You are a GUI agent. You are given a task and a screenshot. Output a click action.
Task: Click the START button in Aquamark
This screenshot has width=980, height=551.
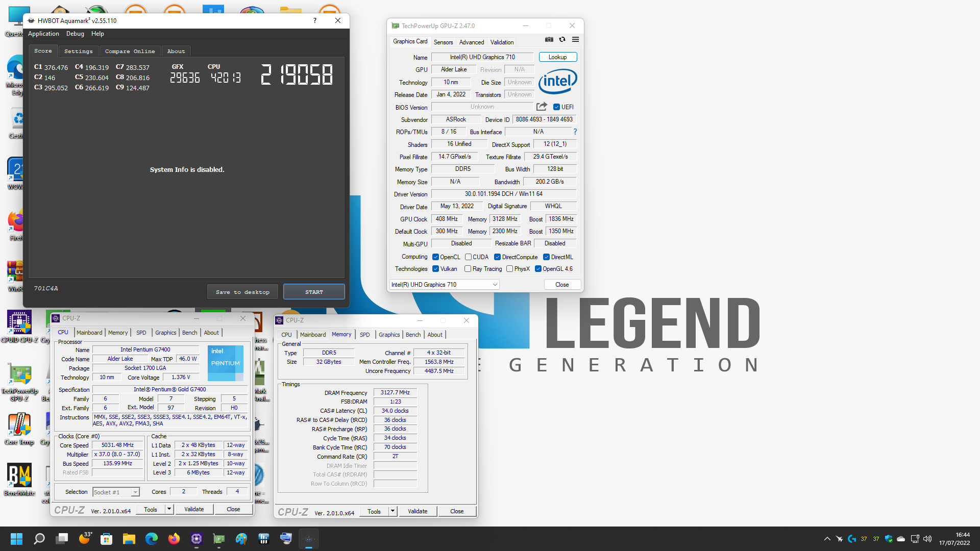click(x=314, y=292)
